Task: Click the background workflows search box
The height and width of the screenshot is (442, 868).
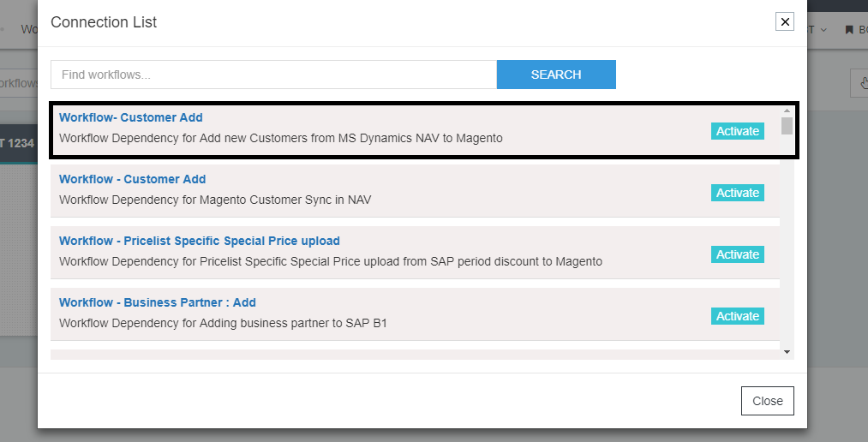Action: pyautogui.click(x=18, y=83)
